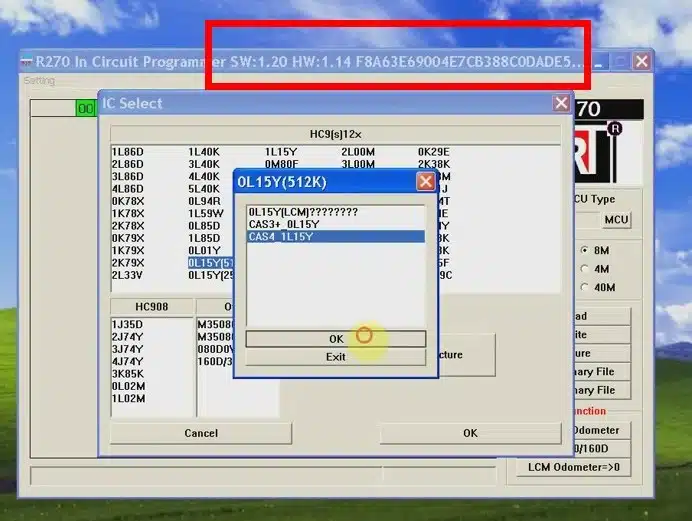Select 1L86D chip in HC9(s)12x list
Image resolution: width=692 pixels, height=521 pixels.
pos(128,152)
